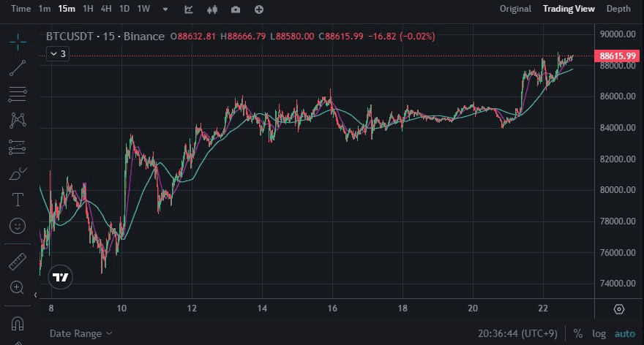
Task: Select the ruler measure tool
Action: click(x=18, y=262)
